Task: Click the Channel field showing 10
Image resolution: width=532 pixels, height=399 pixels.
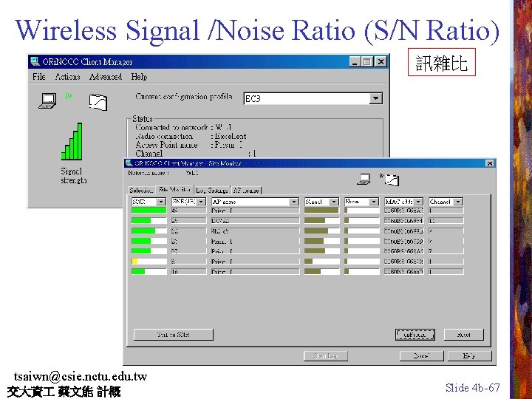Action: coord(446,220)
